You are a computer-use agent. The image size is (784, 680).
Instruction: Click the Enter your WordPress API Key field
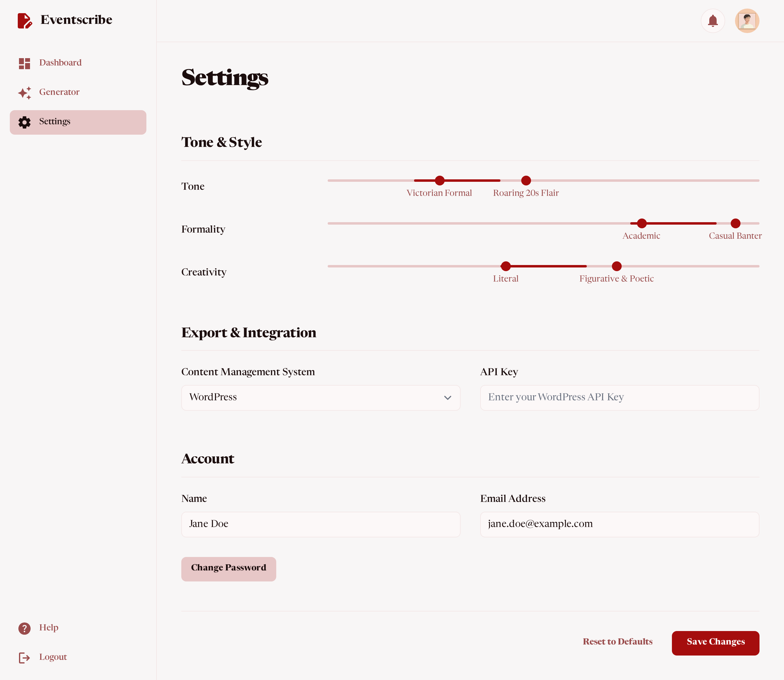tap(619, 397)
